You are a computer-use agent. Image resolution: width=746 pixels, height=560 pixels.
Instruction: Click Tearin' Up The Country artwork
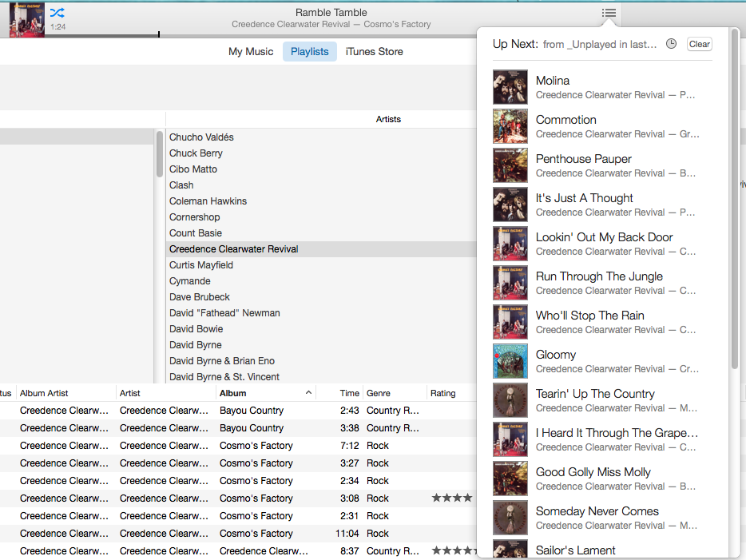pos(510,400)
